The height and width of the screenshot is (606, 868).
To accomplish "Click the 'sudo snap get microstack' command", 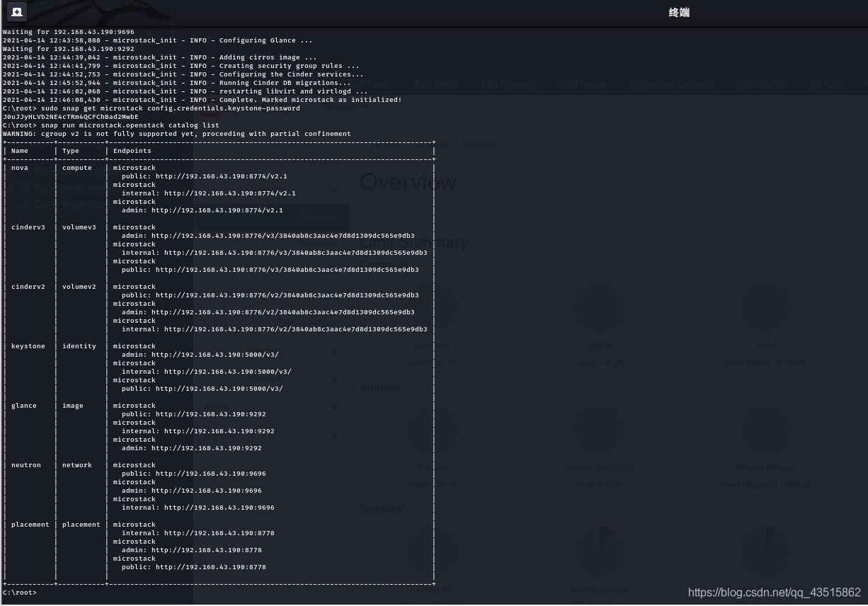I will [170, 108].
